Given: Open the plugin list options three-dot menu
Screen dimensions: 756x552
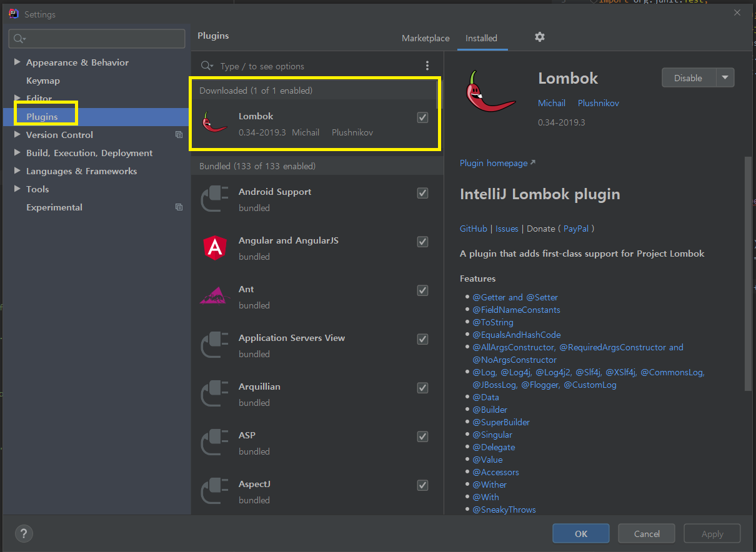Looking at the screenshot, I should 427,66.
